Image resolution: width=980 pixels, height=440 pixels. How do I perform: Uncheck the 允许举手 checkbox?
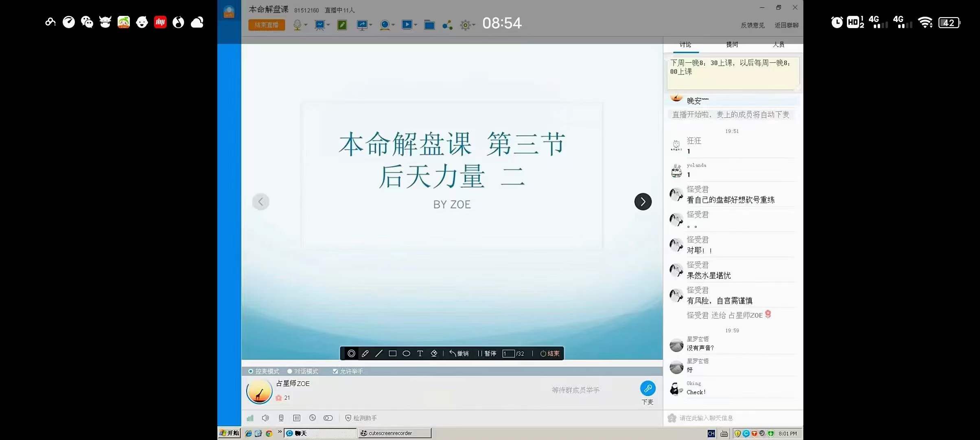click(335, 371)
